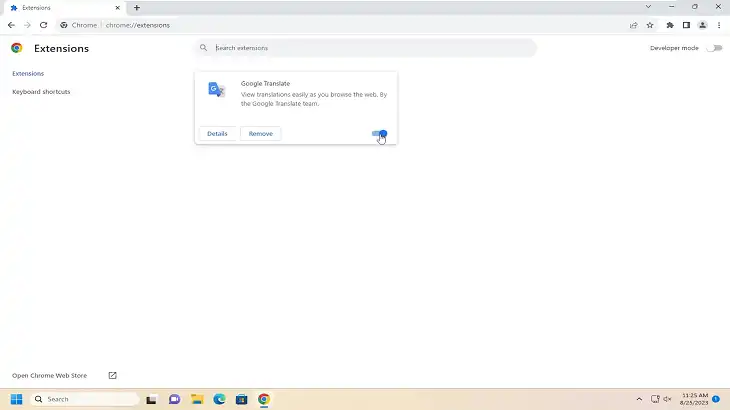Remove the Google Translate extension
This screenshot has height=410, width=730.
tap(261, 134)
